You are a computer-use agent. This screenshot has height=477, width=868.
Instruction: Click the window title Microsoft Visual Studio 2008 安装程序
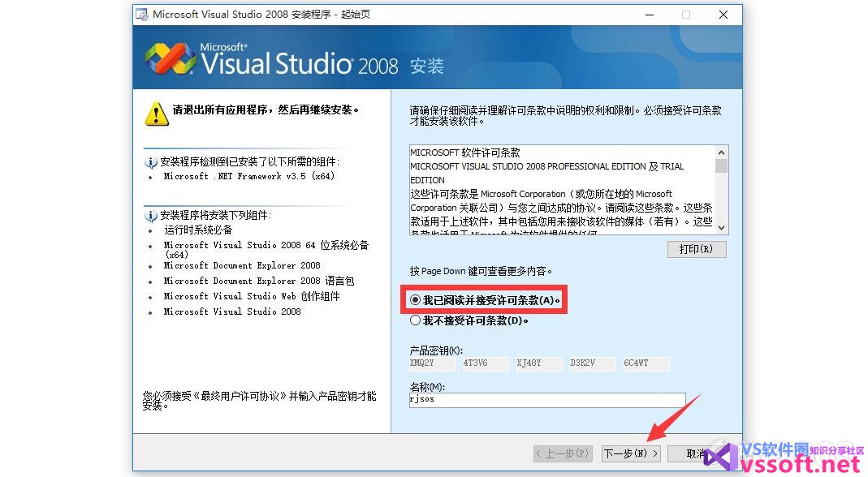[261, 15]
